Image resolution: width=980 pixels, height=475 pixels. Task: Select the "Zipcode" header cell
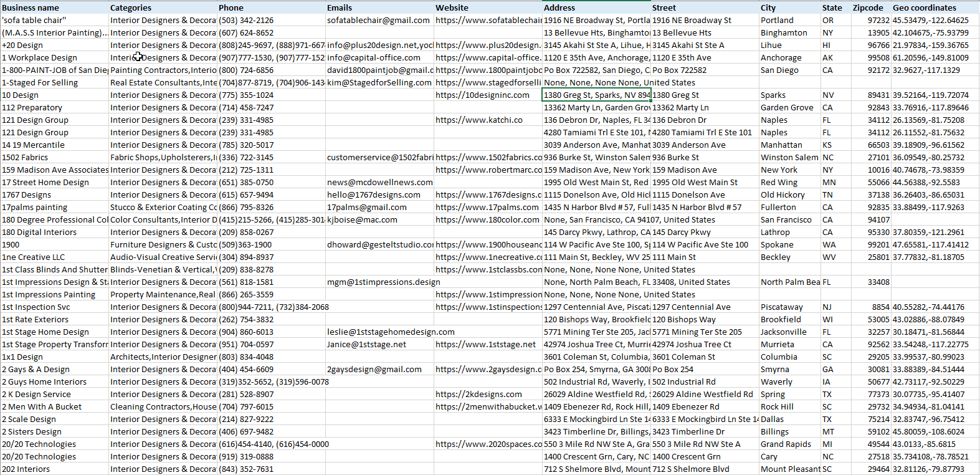(868, 7)
